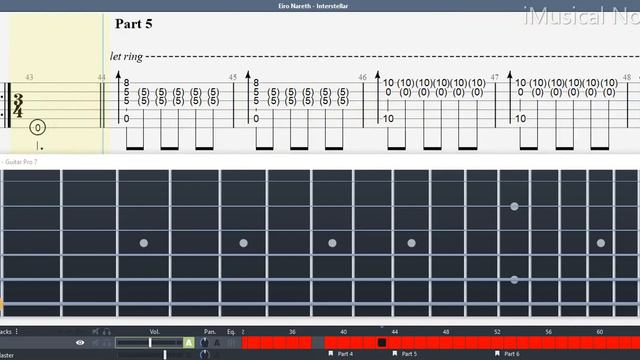Select the open string 0 bass note in bar 44
640x360 pixels.
pos(127,119)
